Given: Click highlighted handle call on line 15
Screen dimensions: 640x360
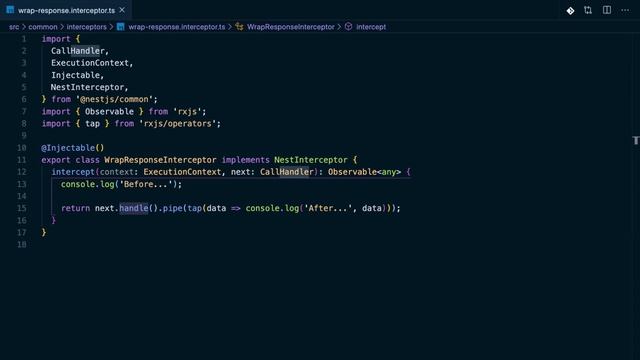Looking at the screenshot, I should [134, 208].
